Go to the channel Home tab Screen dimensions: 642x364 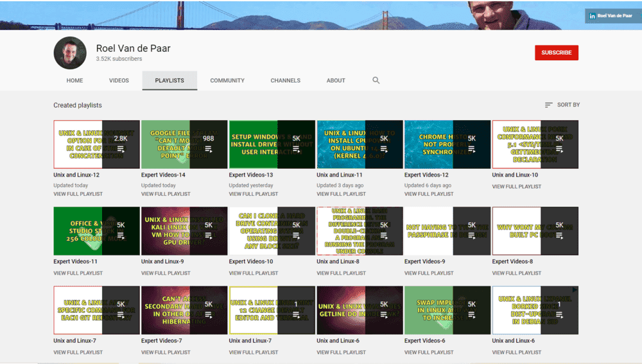coord(74,80)
